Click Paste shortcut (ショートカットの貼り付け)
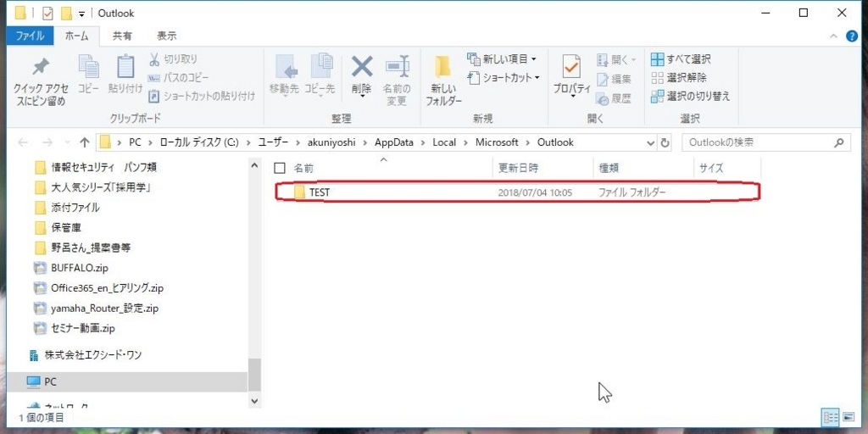Screen dimensions: 868x434 click(x=202, y=97)
